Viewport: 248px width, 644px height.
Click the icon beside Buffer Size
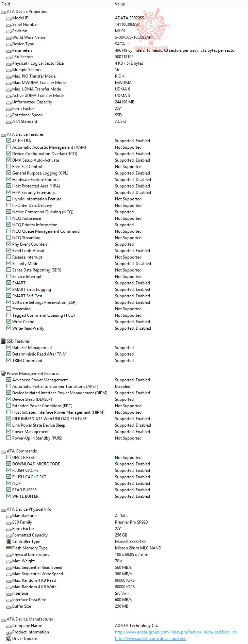(9, 606)
